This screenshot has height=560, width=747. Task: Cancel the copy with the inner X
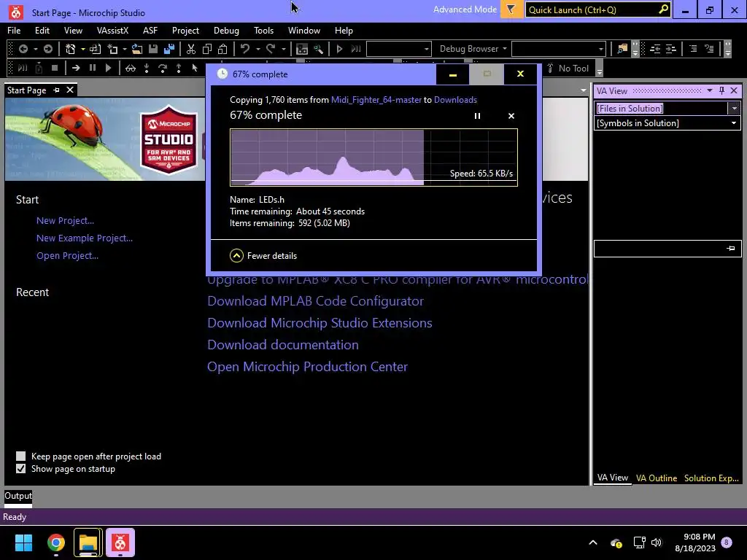[511, 116]
